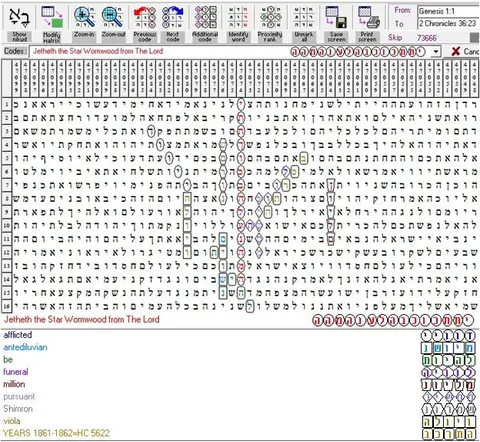Select the word 'be' in the list

pos(8,360)
